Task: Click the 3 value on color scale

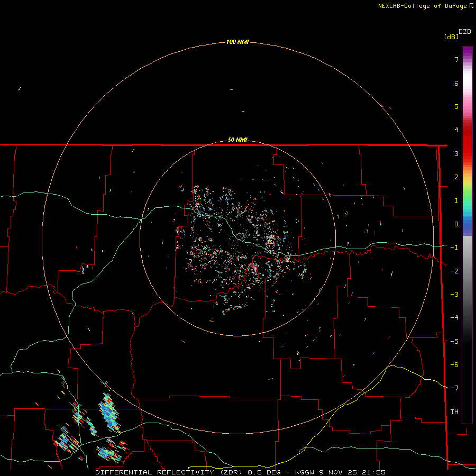Action: [456, 153]
